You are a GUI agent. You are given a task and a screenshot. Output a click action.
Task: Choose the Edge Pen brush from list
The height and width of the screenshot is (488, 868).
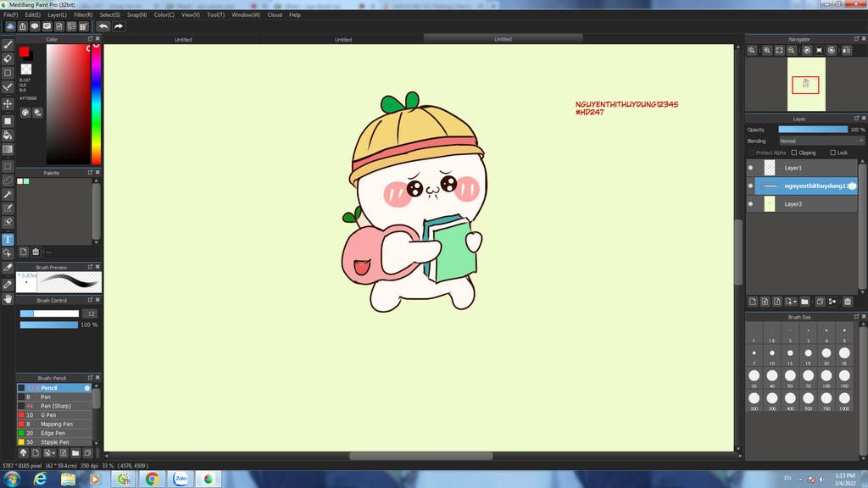click(x=54, y=433)
